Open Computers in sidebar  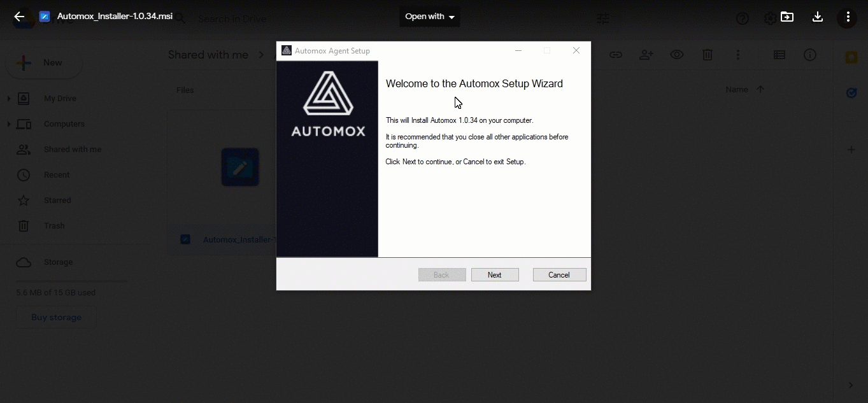tap(64, 124)
